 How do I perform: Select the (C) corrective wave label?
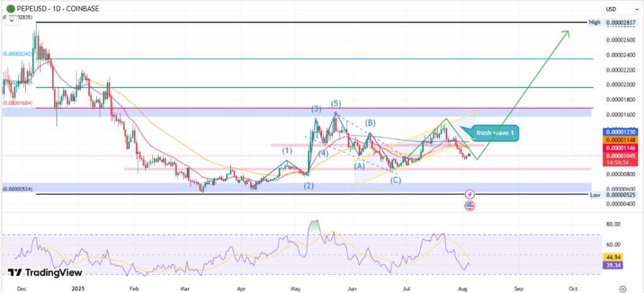click(x=396, y=179)
